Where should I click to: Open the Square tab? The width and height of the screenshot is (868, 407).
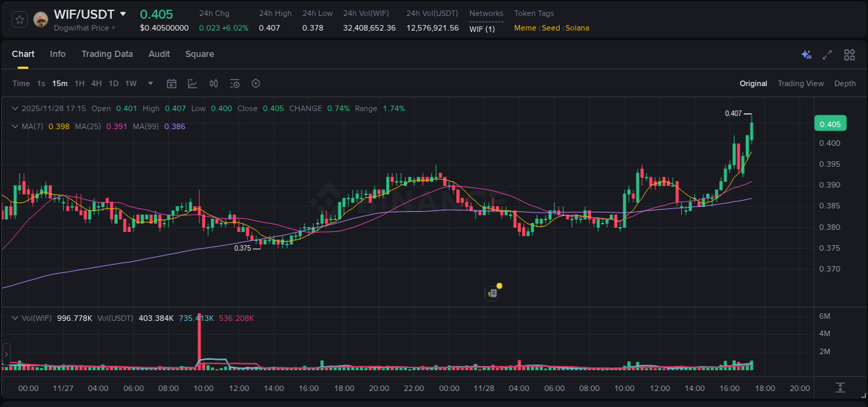199,54
